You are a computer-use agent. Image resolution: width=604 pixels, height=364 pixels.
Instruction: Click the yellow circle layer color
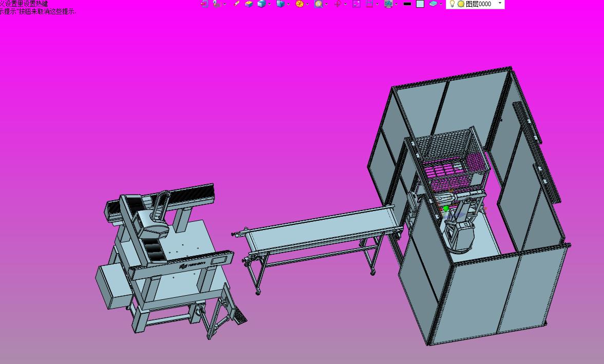click(x=461, y=4)
